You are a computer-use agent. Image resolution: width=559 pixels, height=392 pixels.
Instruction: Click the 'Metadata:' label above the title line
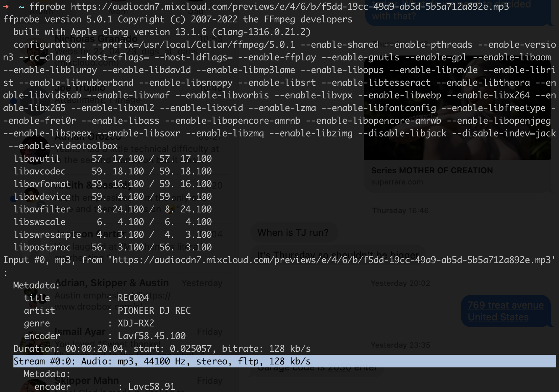(37, 285)
